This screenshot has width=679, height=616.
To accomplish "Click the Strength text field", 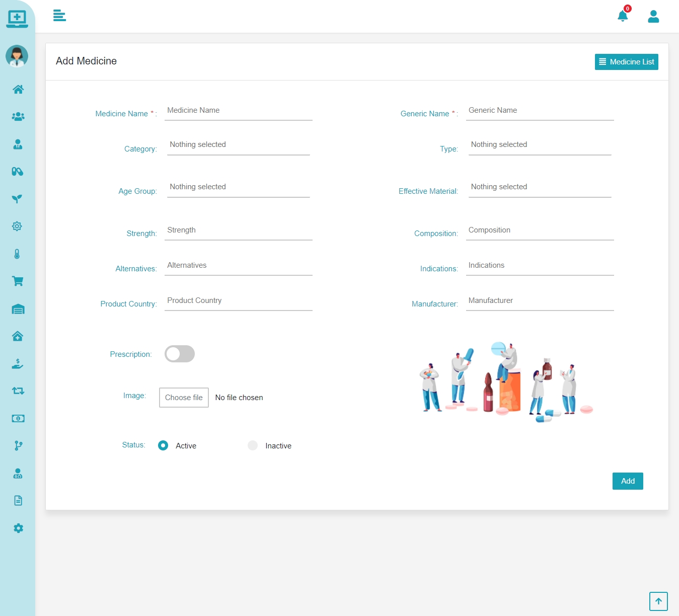I will pos(238,230).
